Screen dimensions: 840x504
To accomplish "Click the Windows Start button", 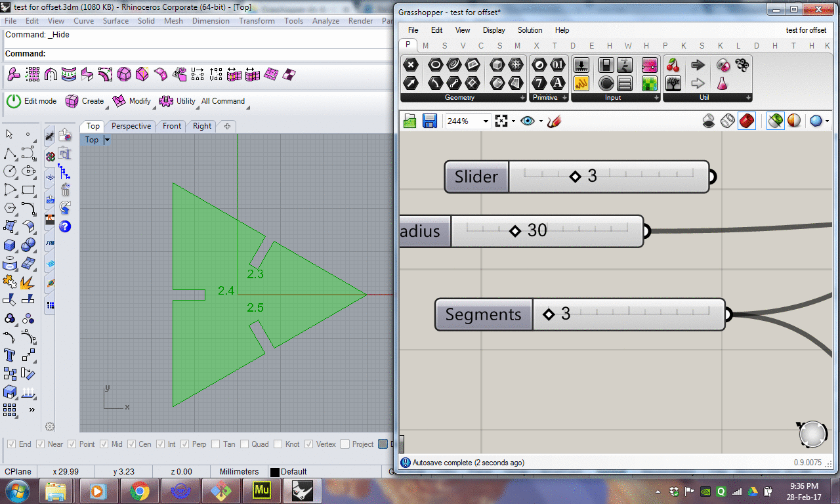I will [x=16, y=490].
